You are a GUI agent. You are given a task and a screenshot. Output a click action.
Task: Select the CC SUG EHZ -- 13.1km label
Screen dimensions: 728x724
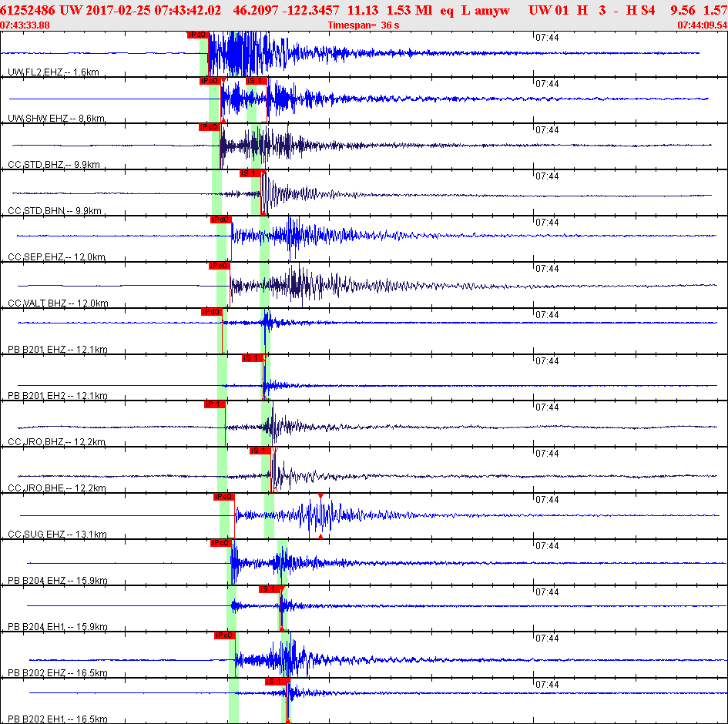click(x=57, y=535)
